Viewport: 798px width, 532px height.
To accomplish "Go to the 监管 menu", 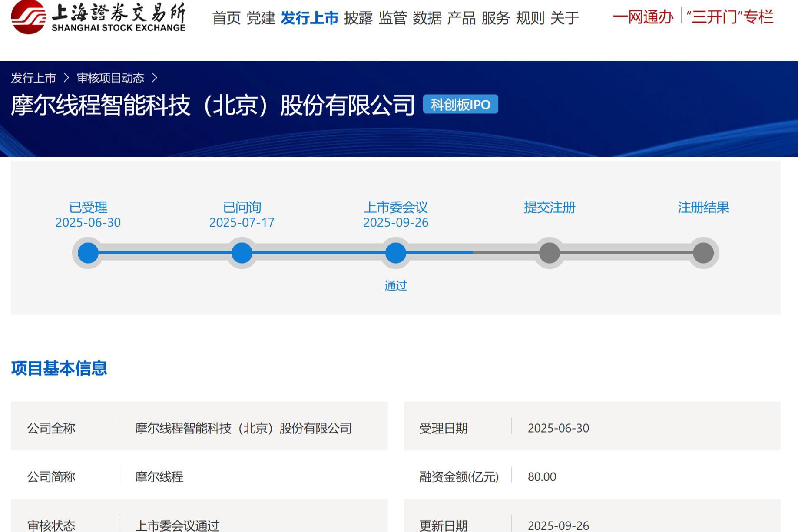I will (393, 18).
